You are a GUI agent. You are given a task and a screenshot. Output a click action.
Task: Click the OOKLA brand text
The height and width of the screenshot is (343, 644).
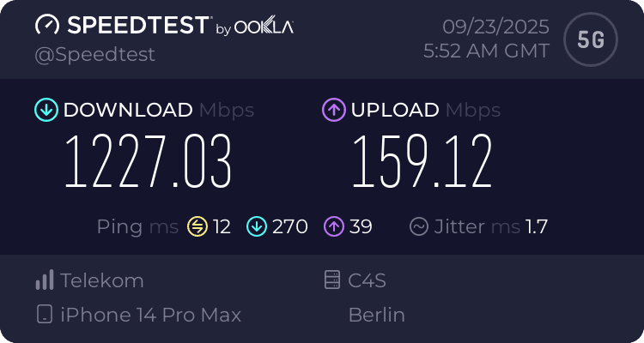[x=264, y=27]
